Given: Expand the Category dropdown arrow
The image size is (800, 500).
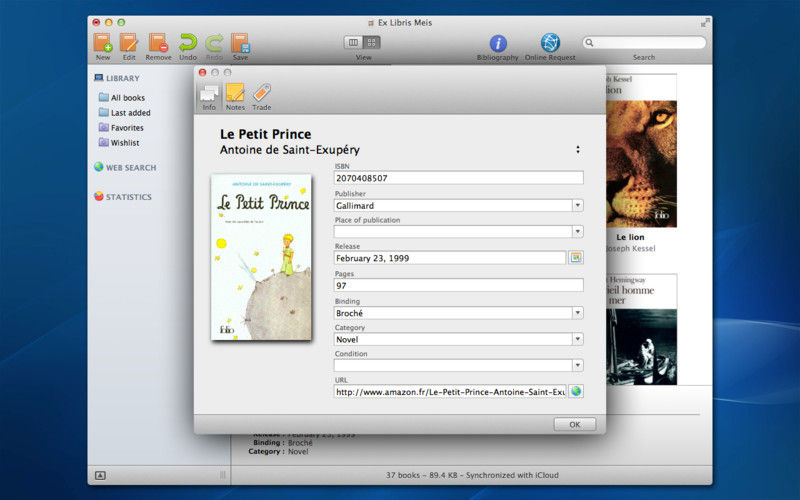Looking at the screenshot, I should click(x=578, y=339).
